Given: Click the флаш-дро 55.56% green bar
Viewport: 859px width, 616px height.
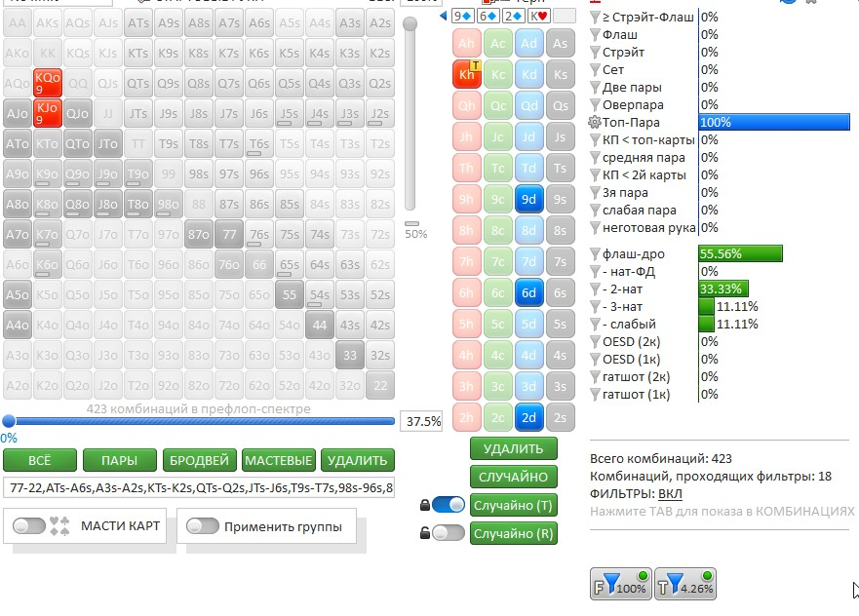Looking at the screenshot, I should coord(741,253).
